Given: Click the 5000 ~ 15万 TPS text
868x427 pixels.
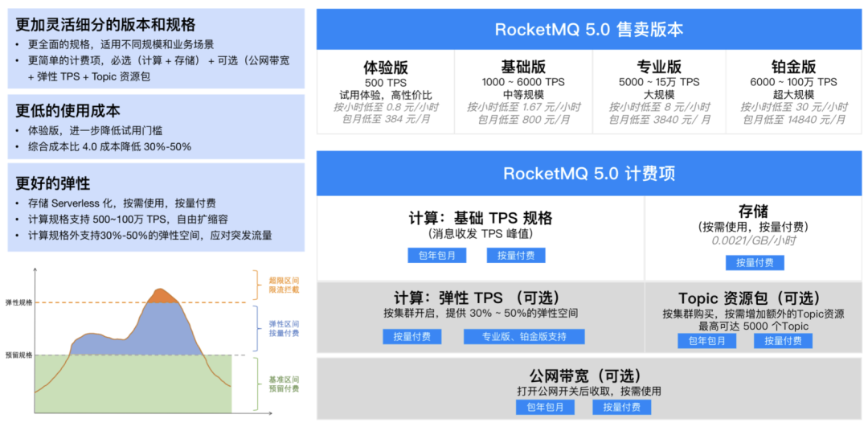Looking at the screenshot, I should [659, 83].
